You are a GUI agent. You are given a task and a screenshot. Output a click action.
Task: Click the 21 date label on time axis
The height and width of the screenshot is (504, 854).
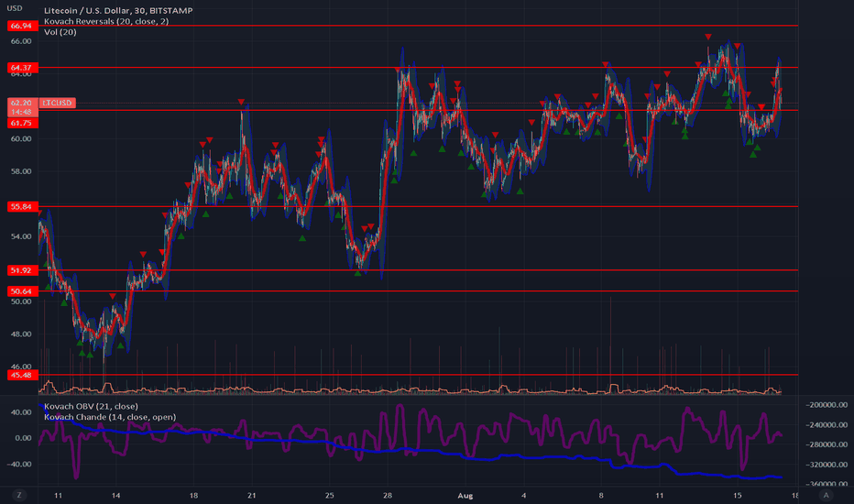coord(252,495)
